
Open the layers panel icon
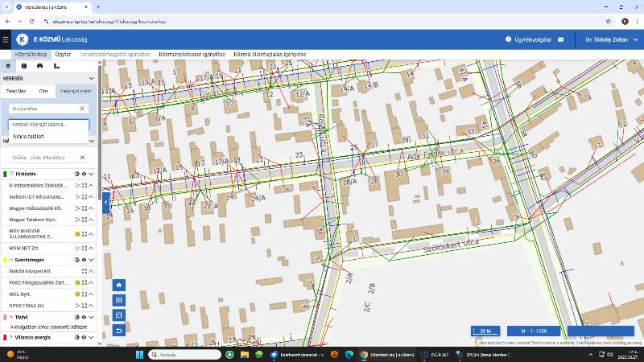click(x=8, y=66)
